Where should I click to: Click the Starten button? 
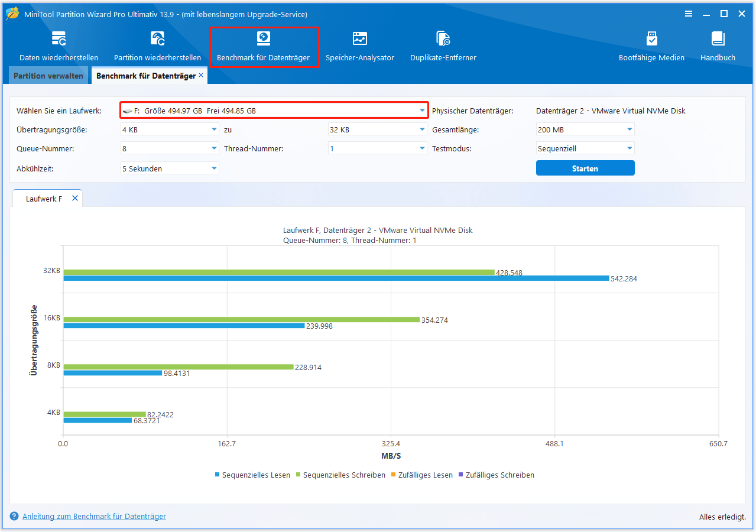585,168
